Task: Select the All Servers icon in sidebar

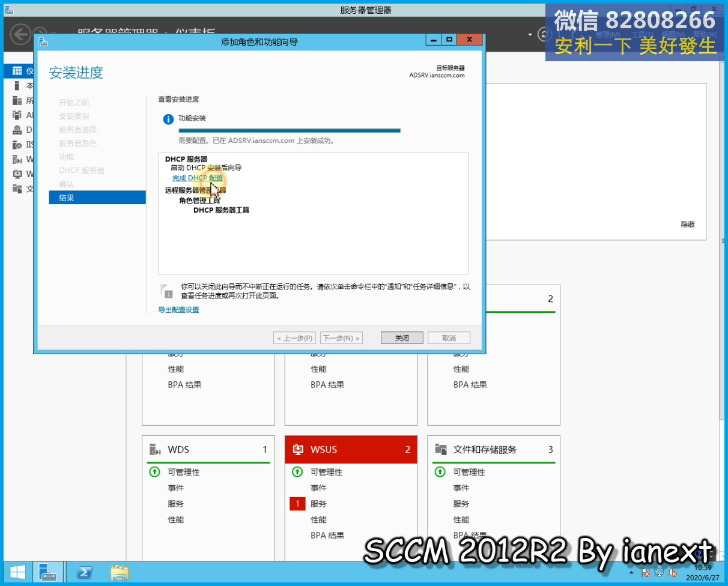Action: (x=17, y=100)
